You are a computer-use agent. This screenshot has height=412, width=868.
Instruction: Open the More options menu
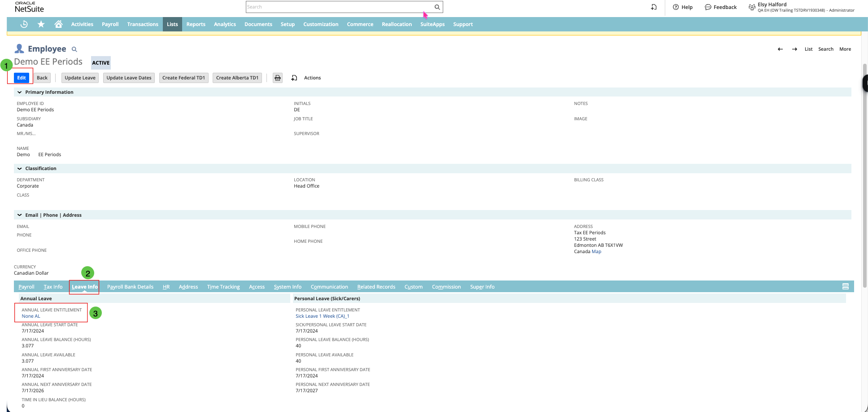[x=845, y=49]
